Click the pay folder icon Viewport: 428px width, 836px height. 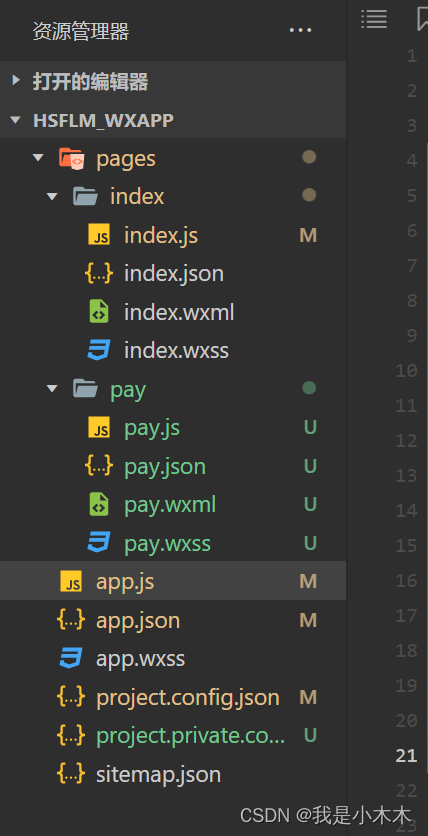tap(85, 389)
